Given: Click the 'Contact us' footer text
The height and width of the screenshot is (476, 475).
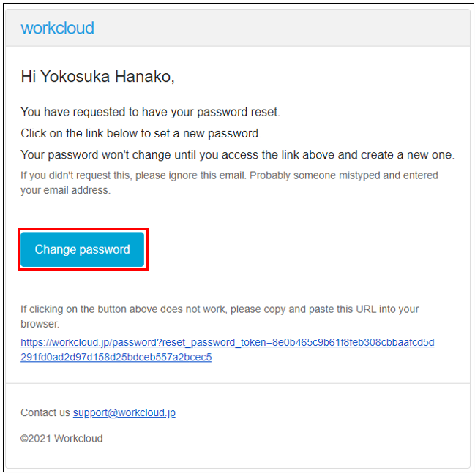Looking at the screenshot, I should [45, 412].
